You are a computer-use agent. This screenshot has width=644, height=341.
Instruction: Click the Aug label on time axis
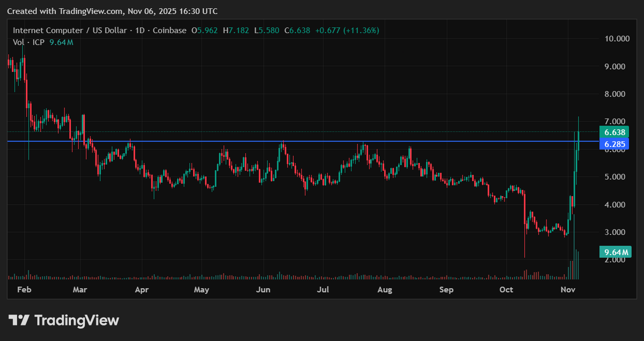(x=385, y=290)
